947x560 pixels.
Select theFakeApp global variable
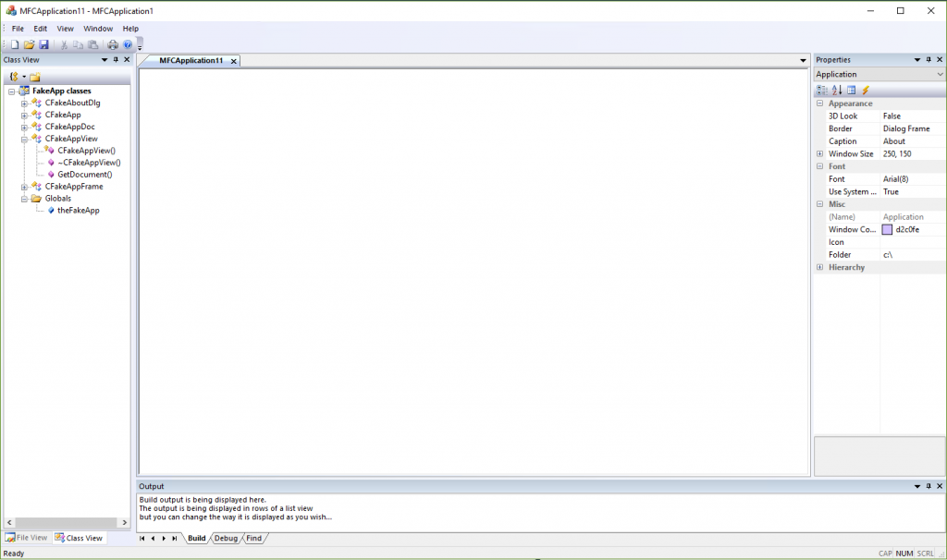[x=79, y=210]
